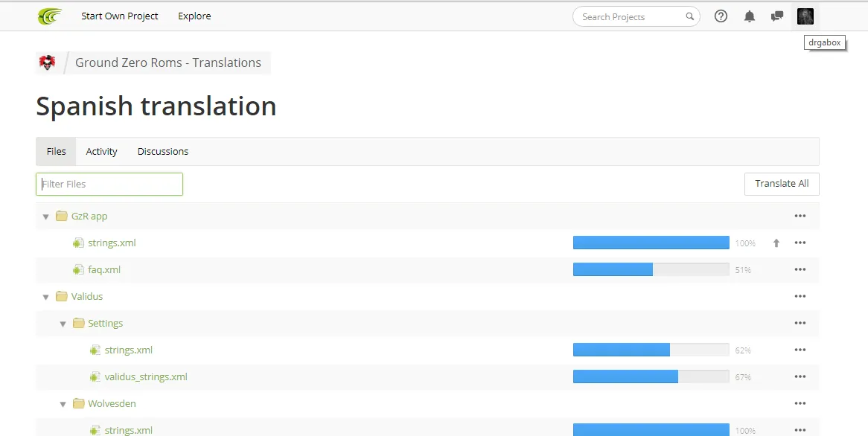Click validus_strings.xml 67% progress bar

(651, 376)
